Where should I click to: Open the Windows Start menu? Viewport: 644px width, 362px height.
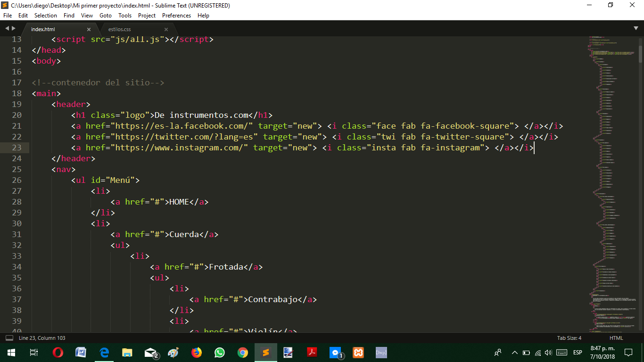(11, 352)
